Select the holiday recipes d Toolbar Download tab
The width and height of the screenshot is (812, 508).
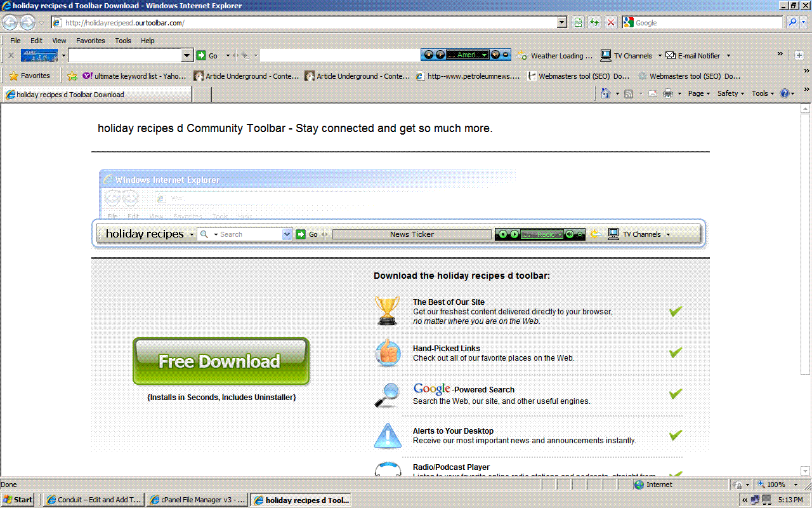[97, 95]
